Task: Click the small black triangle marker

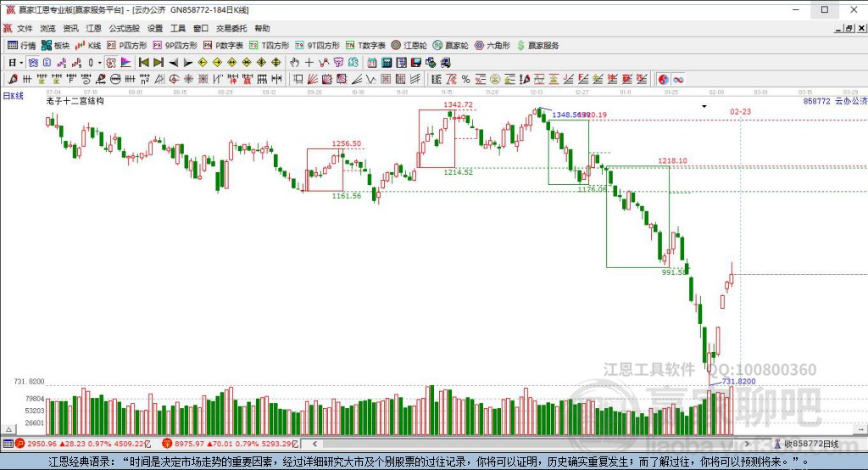Action: (704, 106)
